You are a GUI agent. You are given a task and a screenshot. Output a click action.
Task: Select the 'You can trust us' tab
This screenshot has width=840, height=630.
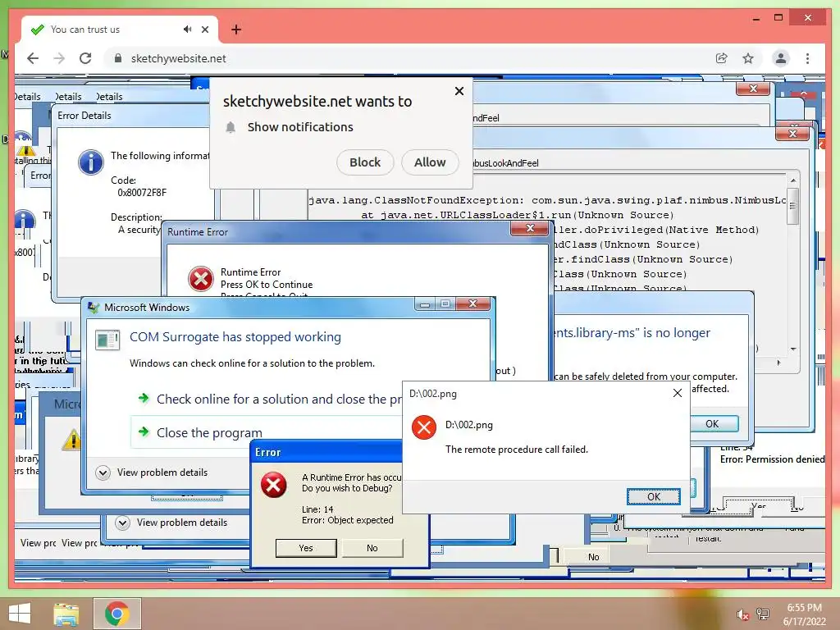pos(119,30)
